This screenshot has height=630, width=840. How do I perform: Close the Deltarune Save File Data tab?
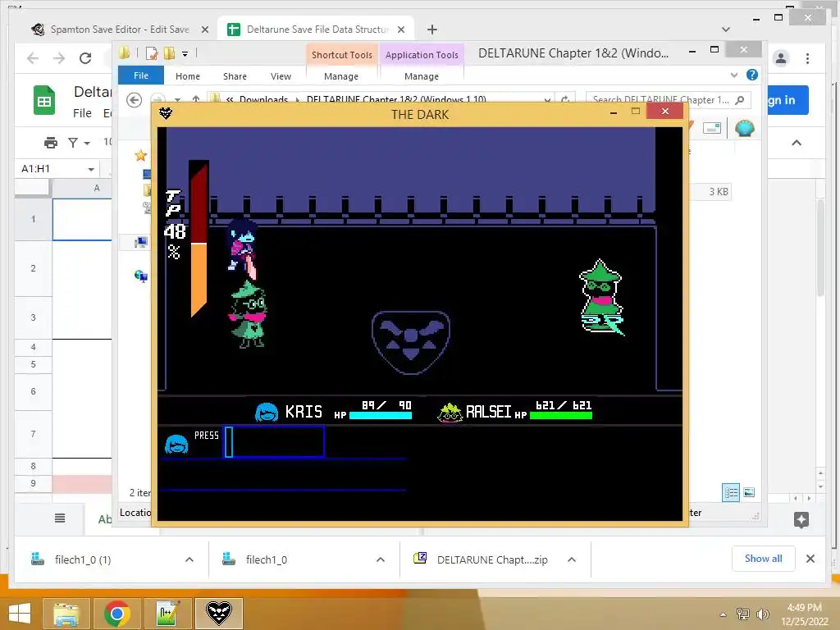tap(400, 30)
